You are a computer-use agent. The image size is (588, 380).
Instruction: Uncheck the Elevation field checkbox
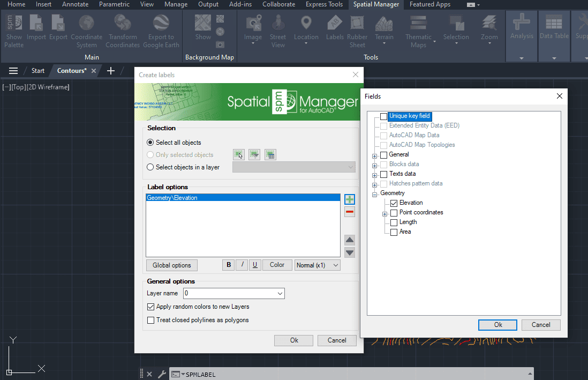tap(394, 203)
